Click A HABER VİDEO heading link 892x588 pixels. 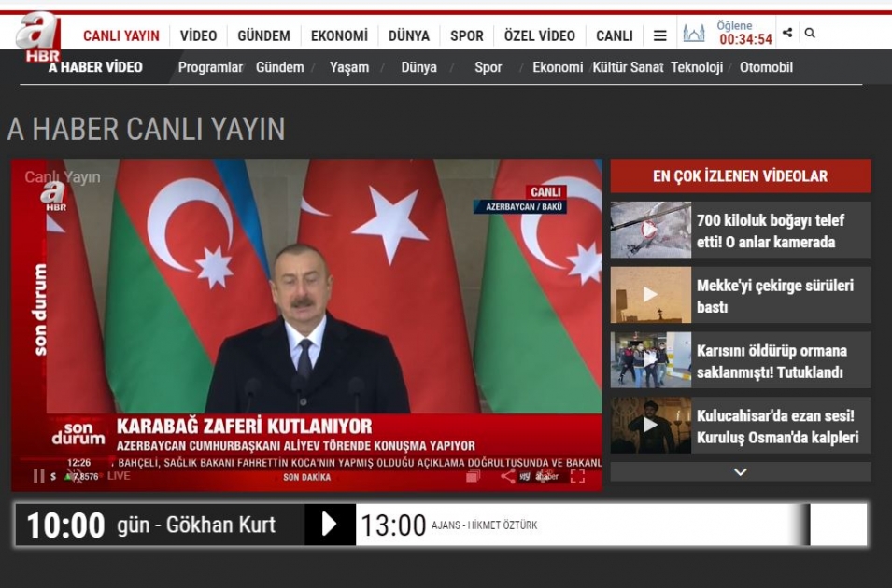(x=95, y=67)
